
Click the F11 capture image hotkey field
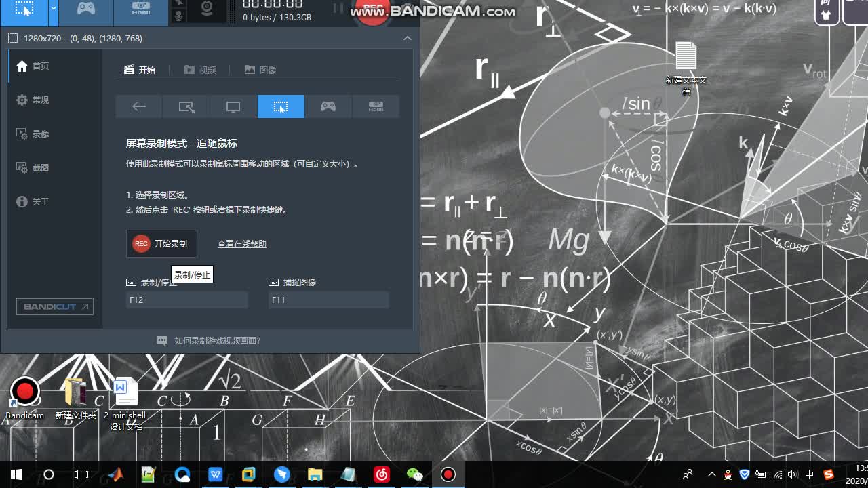click(x=328, y=299)
